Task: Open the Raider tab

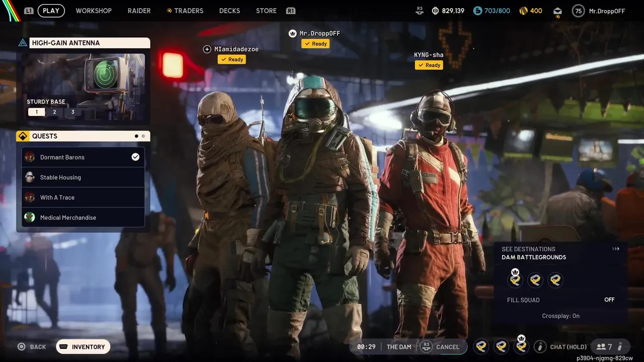Action: coord(139,11)
